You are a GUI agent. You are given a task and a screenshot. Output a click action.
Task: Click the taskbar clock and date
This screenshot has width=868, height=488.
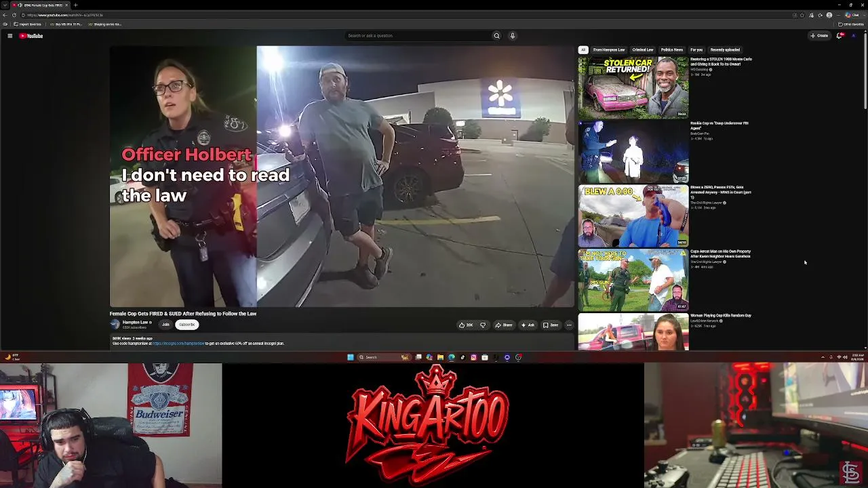(x=858, y=357)
